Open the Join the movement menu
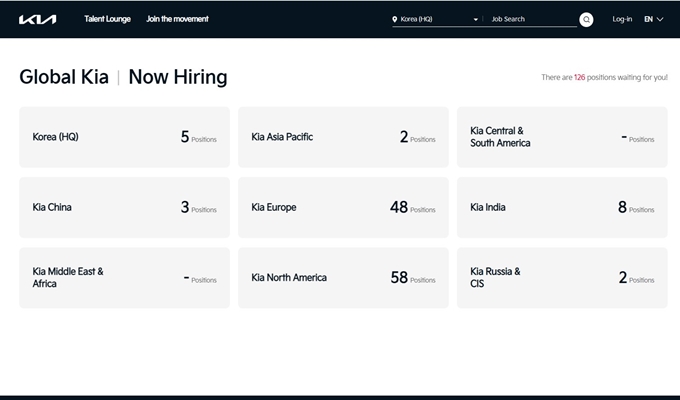 177,19
